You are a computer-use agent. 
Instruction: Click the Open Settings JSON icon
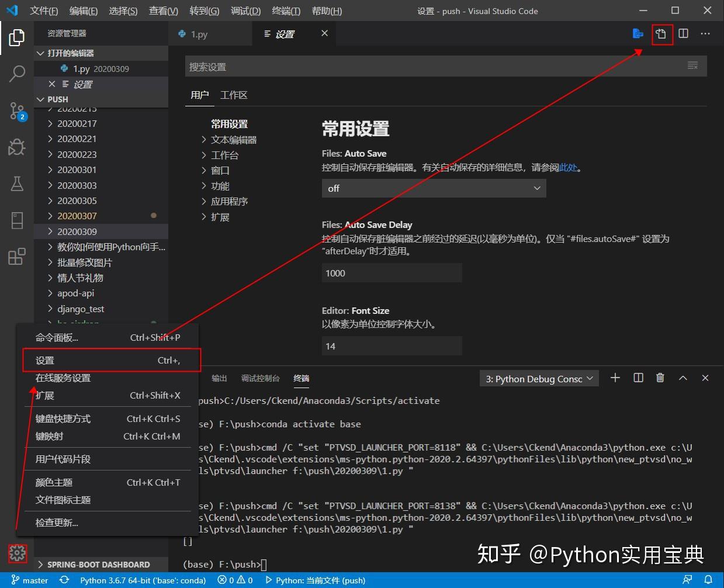(661, 33)
